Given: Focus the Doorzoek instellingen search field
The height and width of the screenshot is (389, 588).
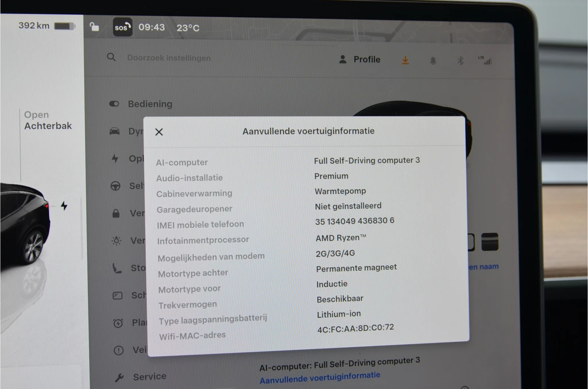Looking at the screenshot, I should (x=169, y=58).
